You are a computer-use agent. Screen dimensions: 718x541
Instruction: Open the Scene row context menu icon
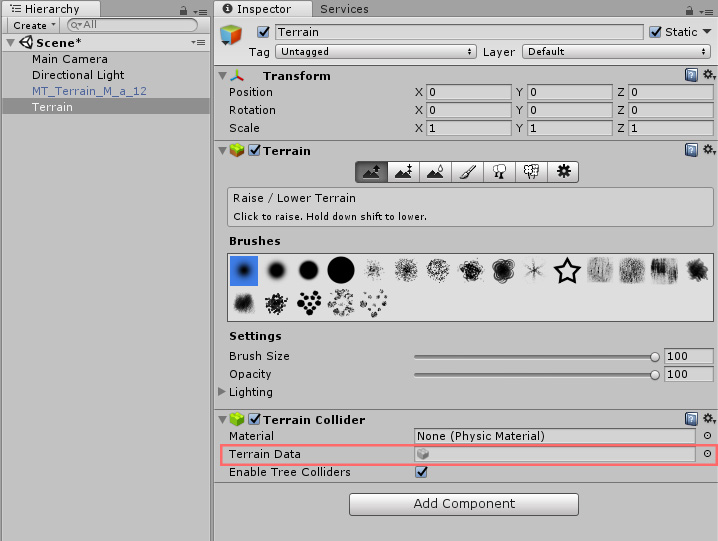198,42
